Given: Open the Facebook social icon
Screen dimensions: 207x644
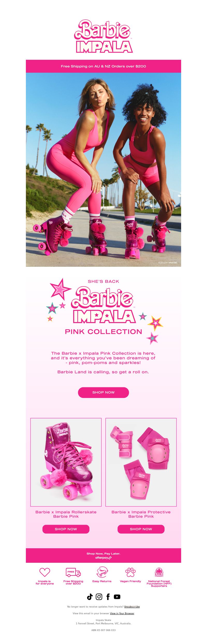Looking at the screenshot, I should [108, 597].
